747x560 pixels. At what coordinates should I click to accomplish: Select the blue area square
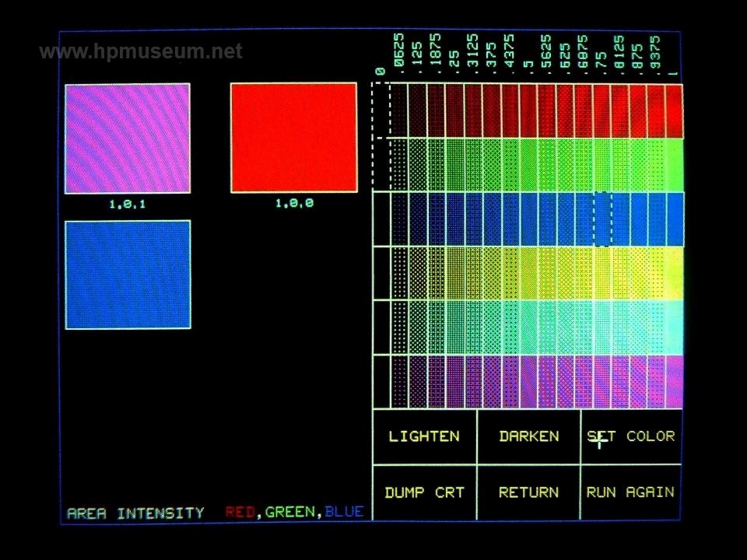[128, 275]
